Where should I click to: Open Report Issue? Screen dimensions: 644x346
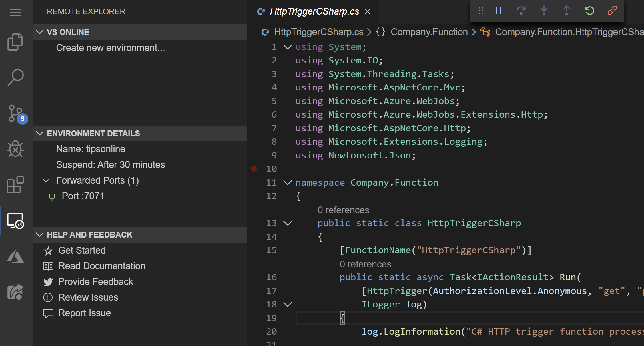click(85, 313)
